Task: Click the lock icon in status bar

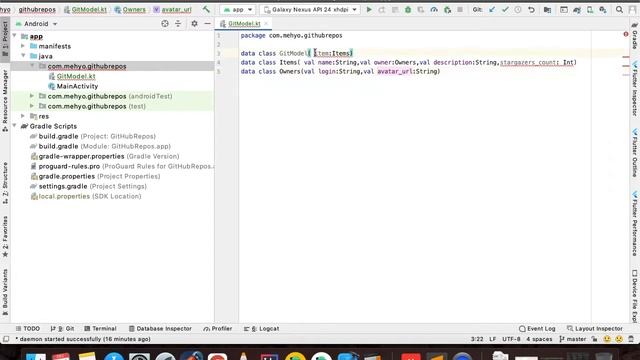Action: tap(594, 339)
